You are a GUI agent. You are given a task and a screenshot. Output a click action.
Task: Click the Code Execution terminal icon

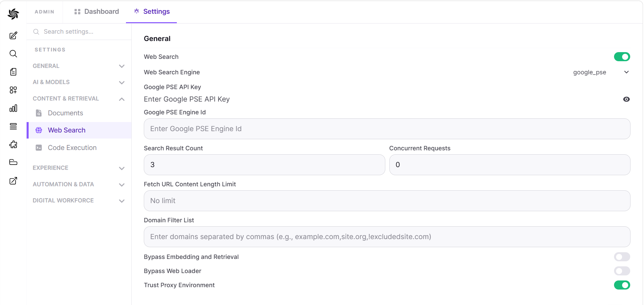tap(39, 148)
